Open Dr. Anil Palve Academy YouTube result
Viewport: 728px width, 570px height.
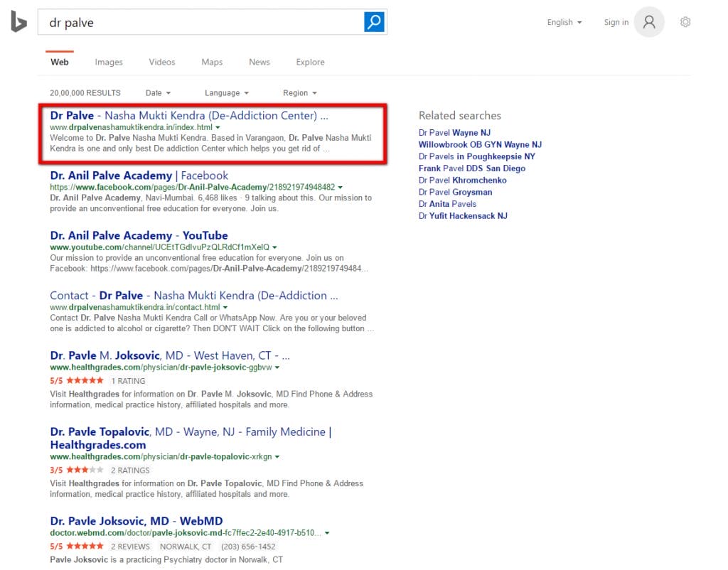[139, 235]
